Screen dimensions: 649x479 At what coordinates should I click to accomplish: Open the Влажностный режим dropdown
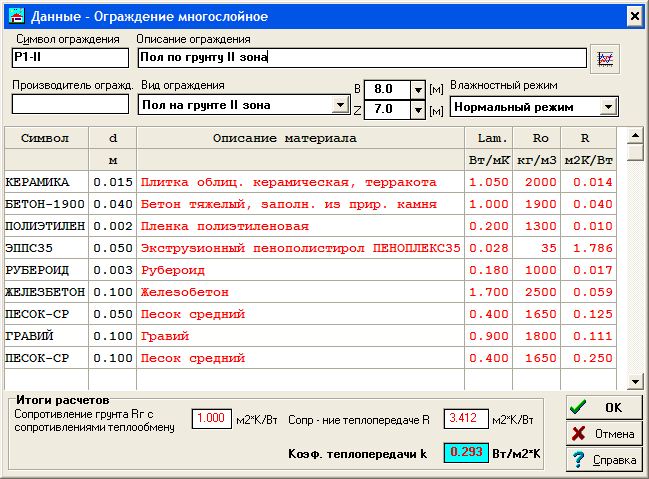click(x=608, y=107)
